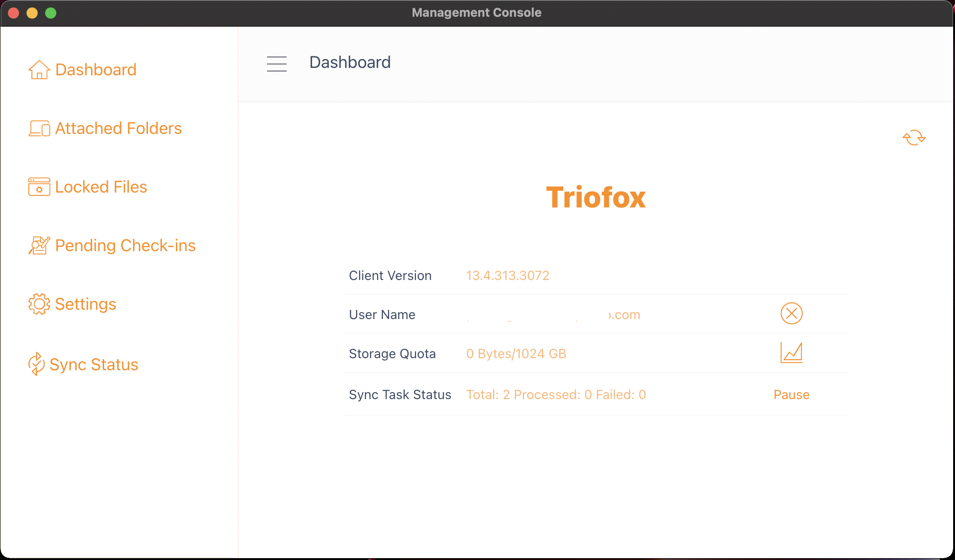Close the Management Console window

point(13,13)
